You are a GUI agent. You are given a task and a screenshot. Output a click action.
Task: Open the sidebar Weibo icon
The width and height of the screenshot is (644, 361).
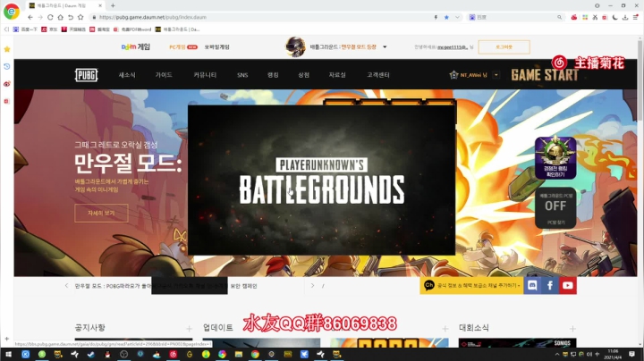click(x=7, y=84)
